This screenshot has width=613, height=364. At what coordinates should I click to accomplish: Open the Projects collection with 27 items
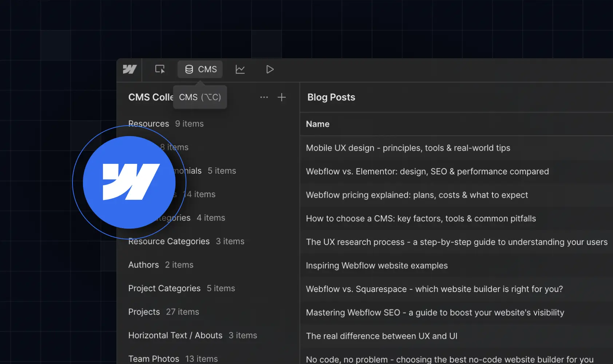(x=208, y=312)
